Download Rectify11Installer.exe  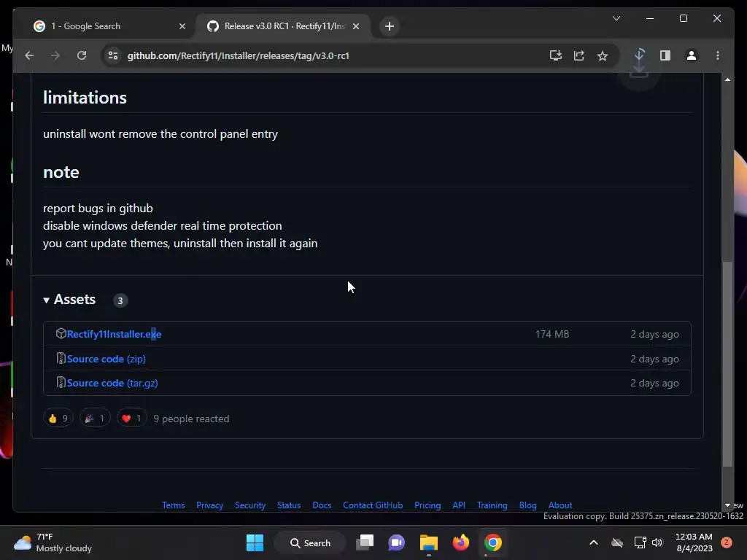coord(114,334)
